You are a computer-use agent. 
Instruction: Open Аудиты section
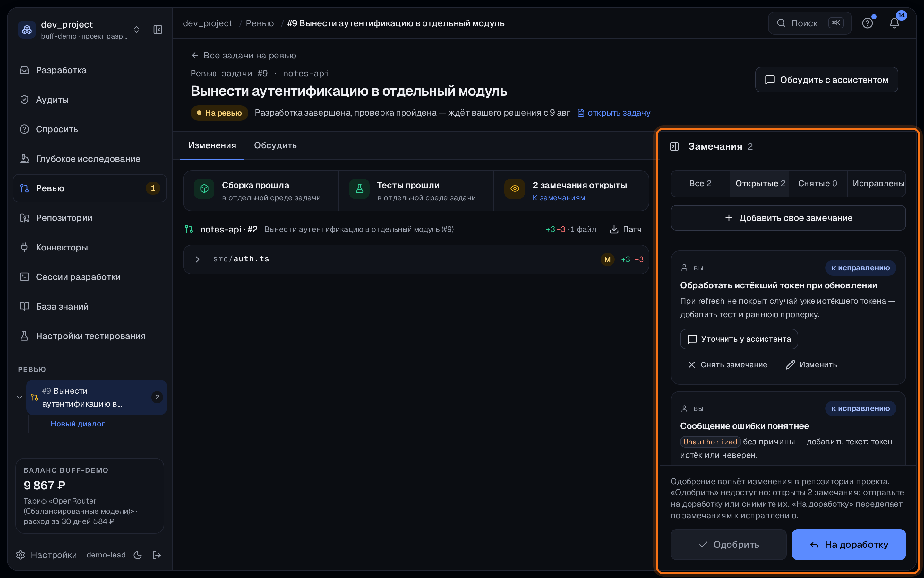90,100
